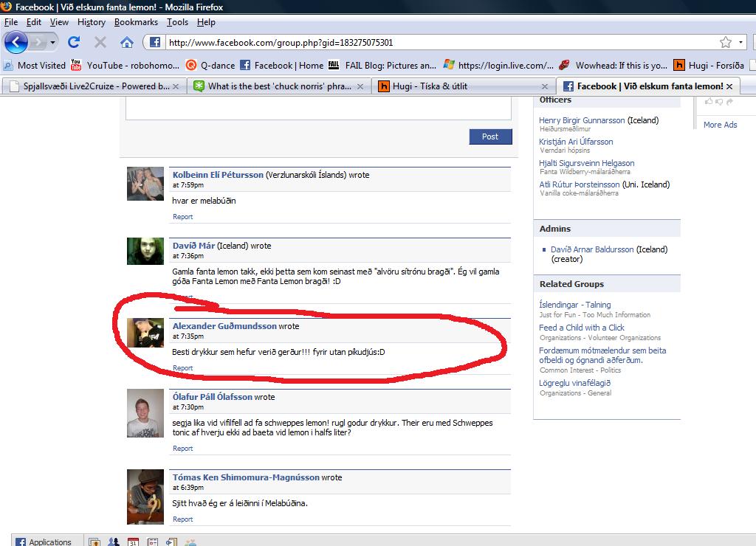Submit the comment with the Post button

tap(490, 136)
